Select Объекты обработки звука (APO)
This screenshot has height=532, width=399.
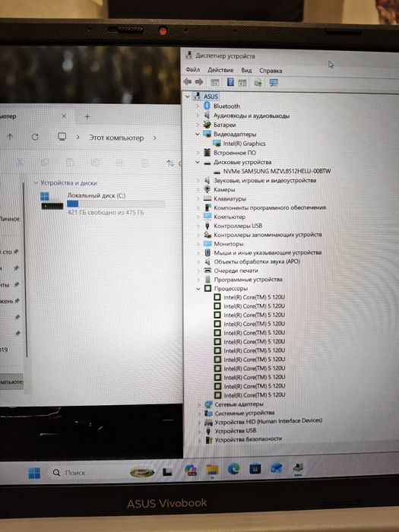coord(257,261)
